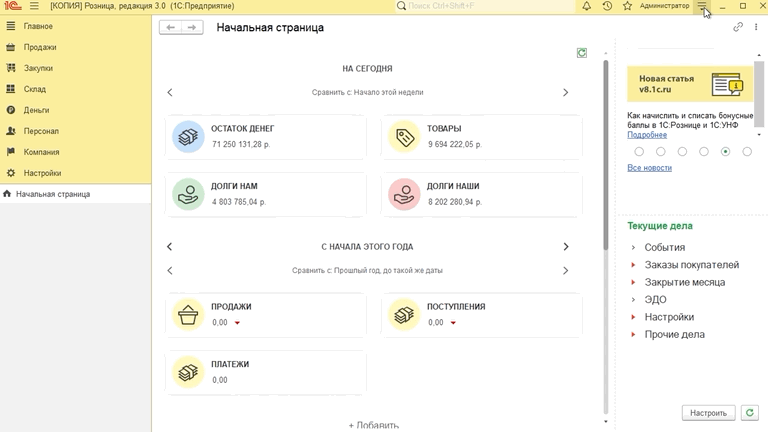
Task: Expand the ЭДО item
Action: 633,300
